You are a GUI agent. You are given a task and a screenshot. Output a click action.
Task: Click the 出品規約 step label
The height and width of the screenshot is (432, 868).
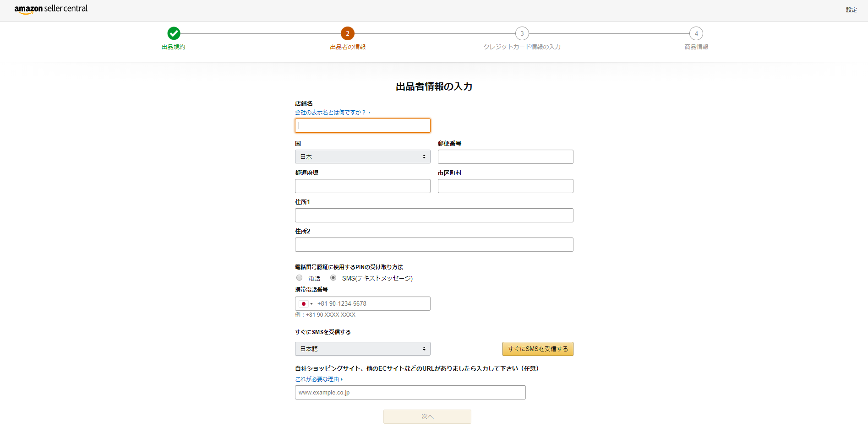173,46
